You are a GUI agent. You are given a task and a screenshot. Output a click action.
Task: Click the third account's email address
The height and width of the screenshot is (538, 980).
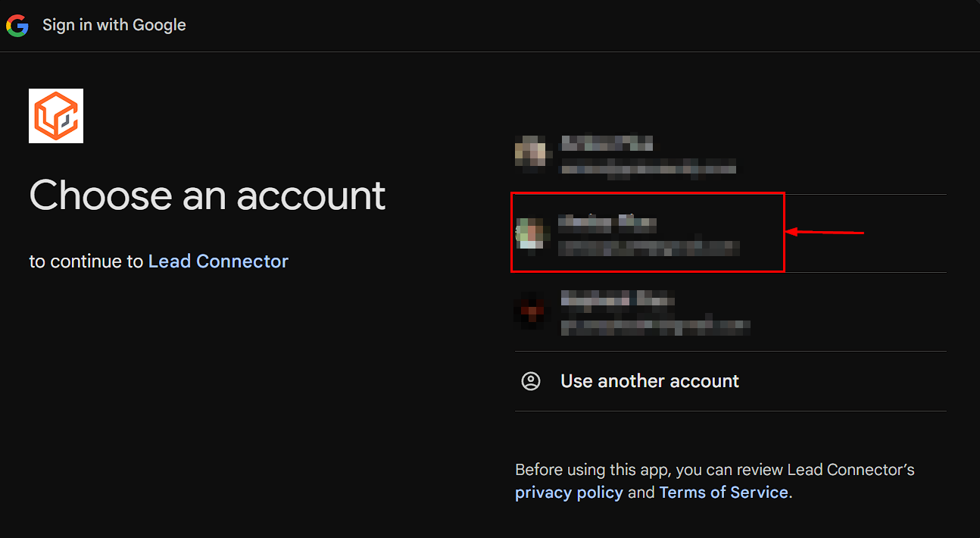click(654, 327)
